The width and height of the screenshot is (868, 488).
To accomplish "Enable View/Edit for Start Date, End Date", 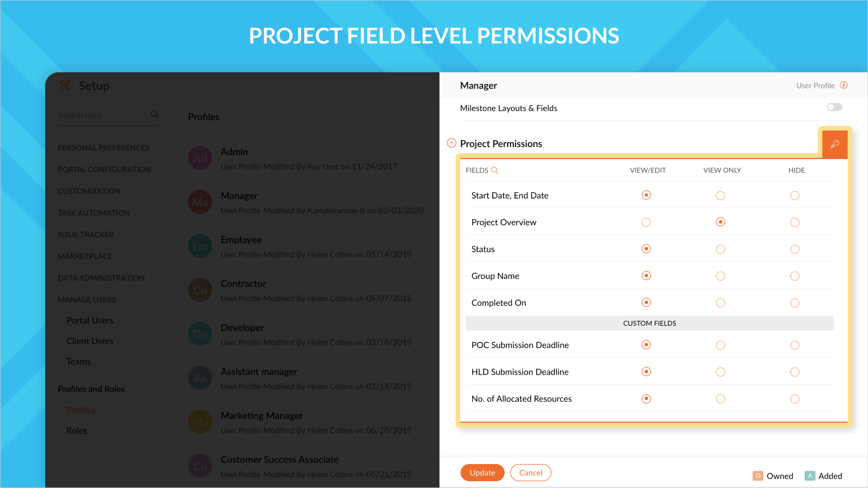I will point(646,195).
